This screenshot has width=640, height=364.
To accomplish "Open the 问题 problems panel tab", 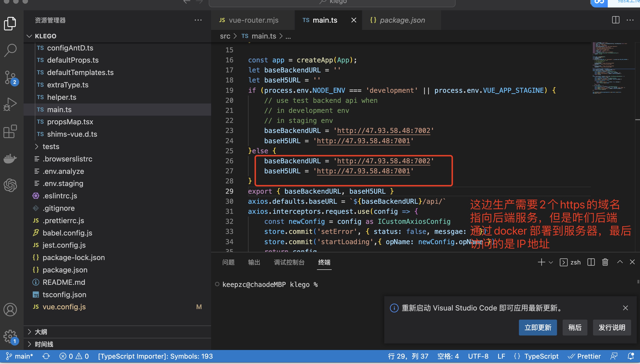I will click(x=228, y=262).
